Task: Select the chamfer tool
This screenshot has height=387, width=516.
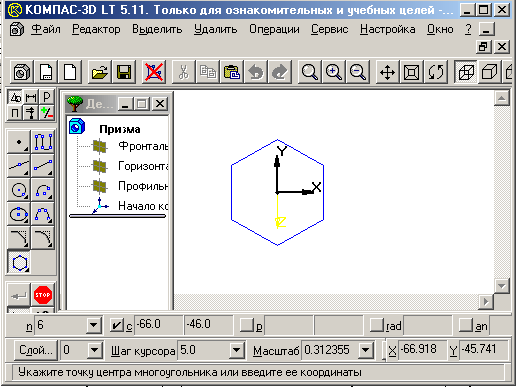Action: 19,238
